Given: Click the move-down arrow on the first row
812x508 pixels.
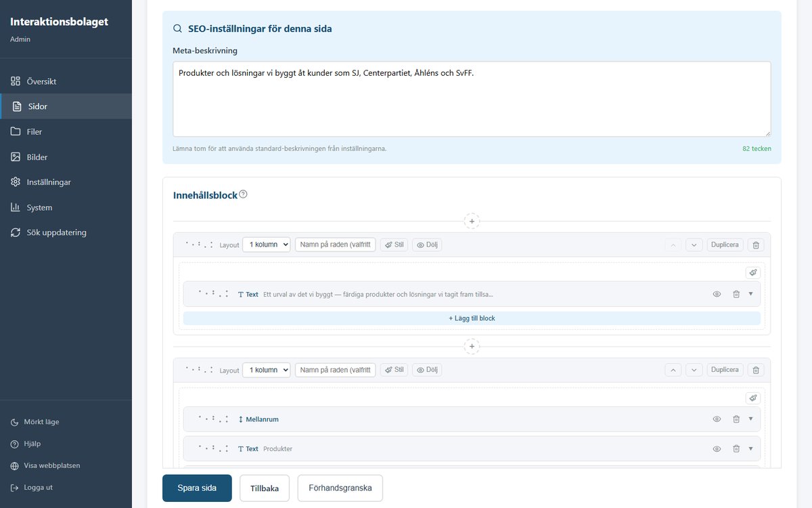Looking at the screenshot, I should click(x=694, y=245).
